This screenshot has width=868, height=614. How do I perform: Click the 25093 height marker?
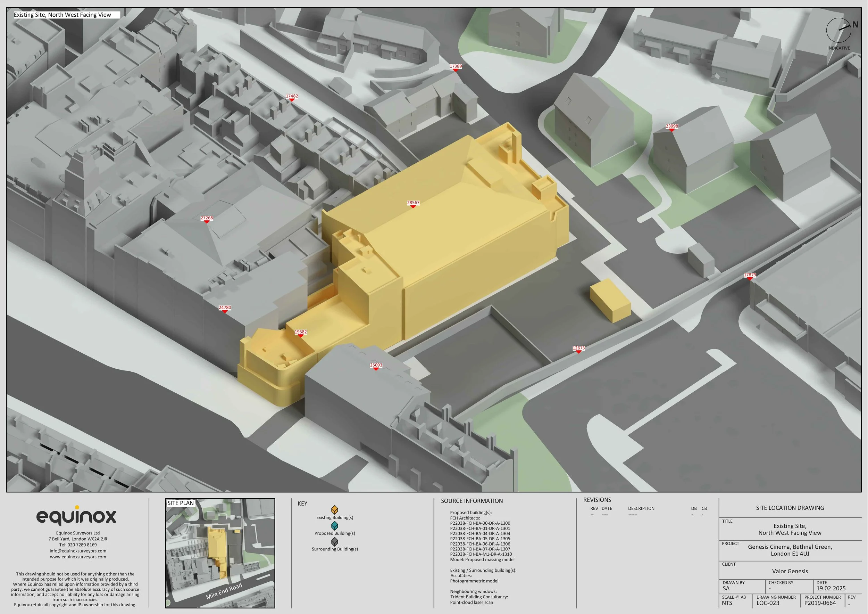[x=376, y=366]
